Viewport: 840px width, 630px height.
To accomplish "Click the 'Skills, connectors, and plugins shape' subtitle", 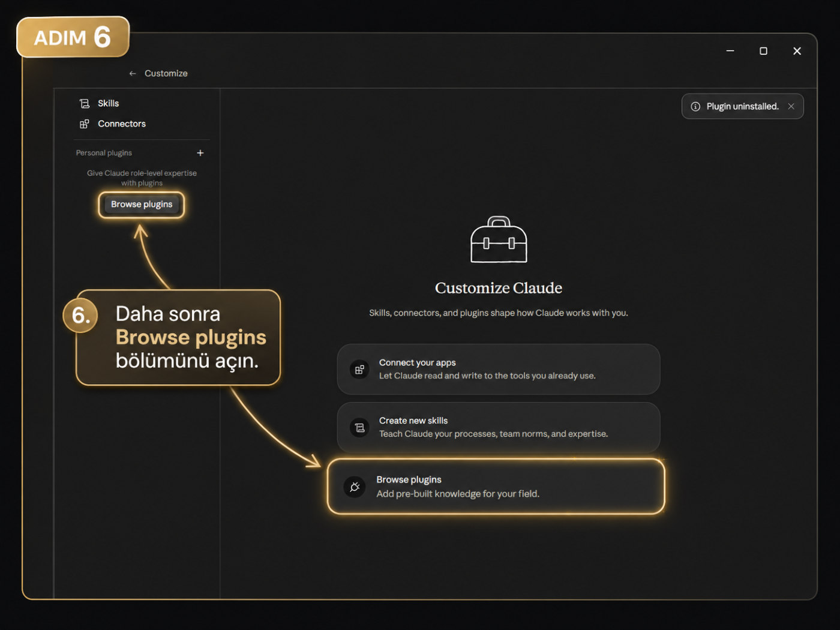I will coord(499,313).
